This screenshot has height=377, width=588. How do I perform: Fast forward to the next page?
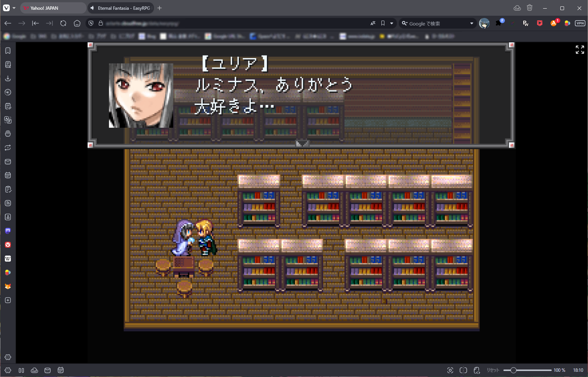coord(49,23)
